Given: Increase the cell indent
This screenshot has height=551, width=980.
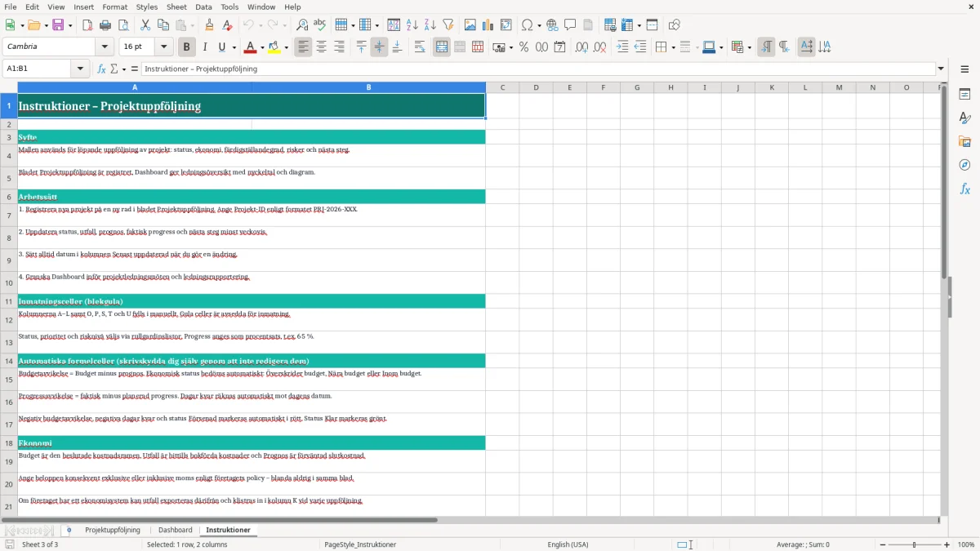Looking at the screenshot, I should (623, 47).
